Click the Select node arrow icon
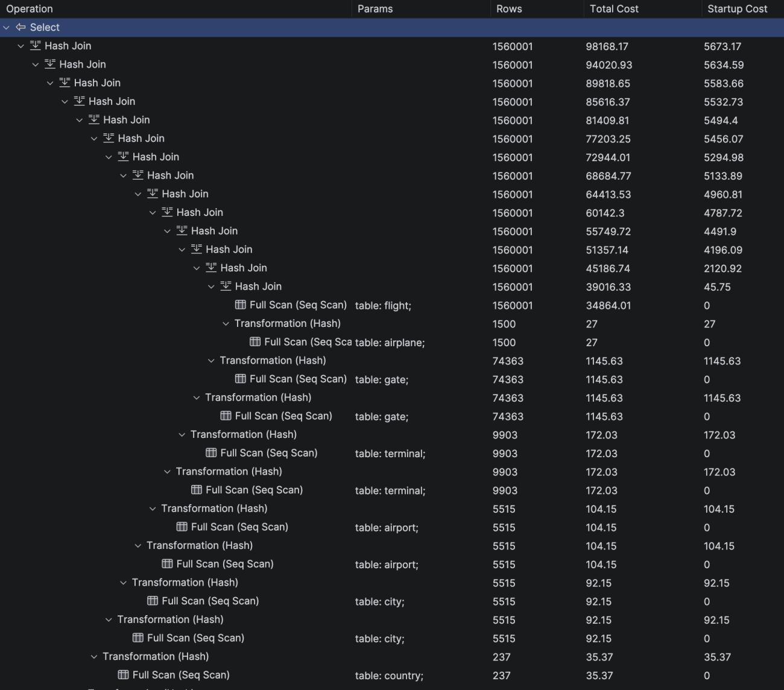Screen dimensions: 784x690 coord(21,27)
